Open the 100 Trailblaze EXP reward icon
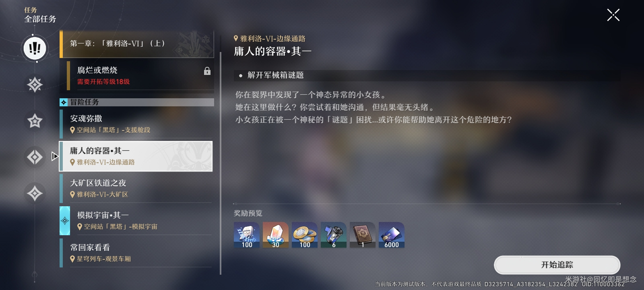The width and height of the screenshot is (644, 290). point(247,235)
